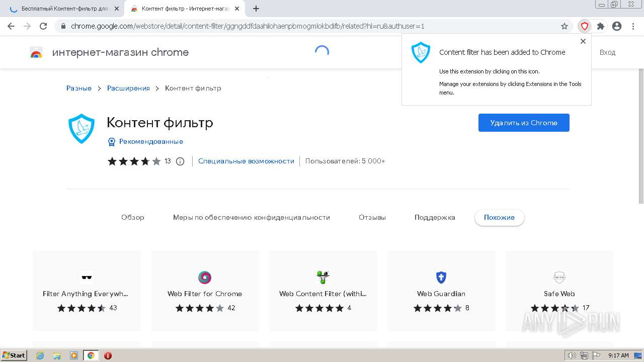Open the Разные breadcrumb link
The width and height of the screenshot is (644, 362).
point(79,88)
